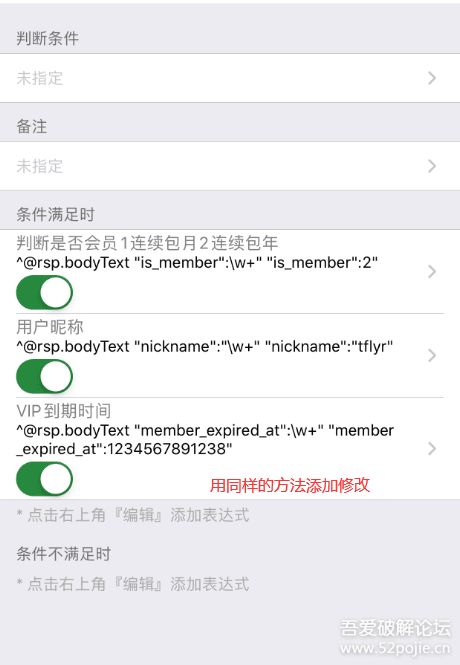Click the "nickname":"tflyr" expression text
The image size is (460, 665).
(x=329, y=346)
